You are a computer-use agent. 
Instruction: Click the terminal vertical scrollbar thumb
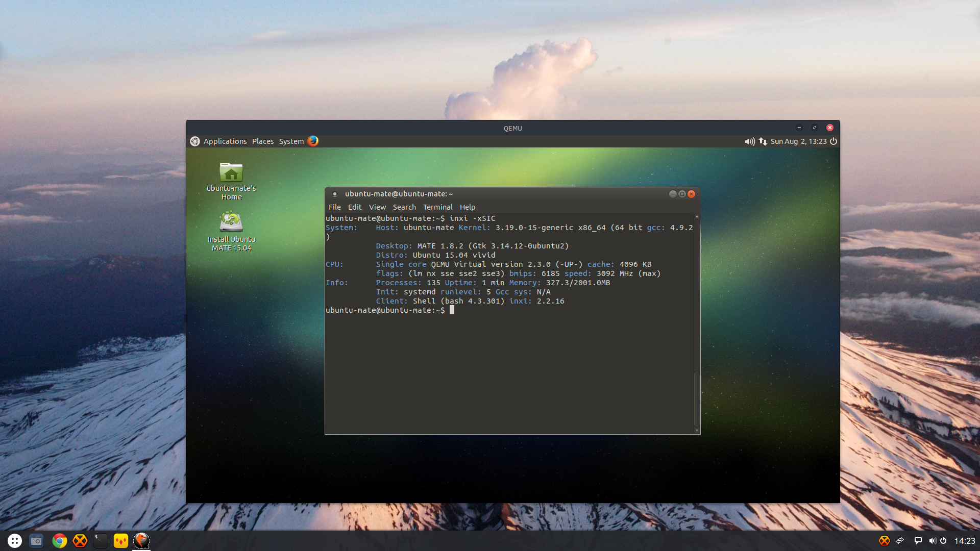click(697, 399)
